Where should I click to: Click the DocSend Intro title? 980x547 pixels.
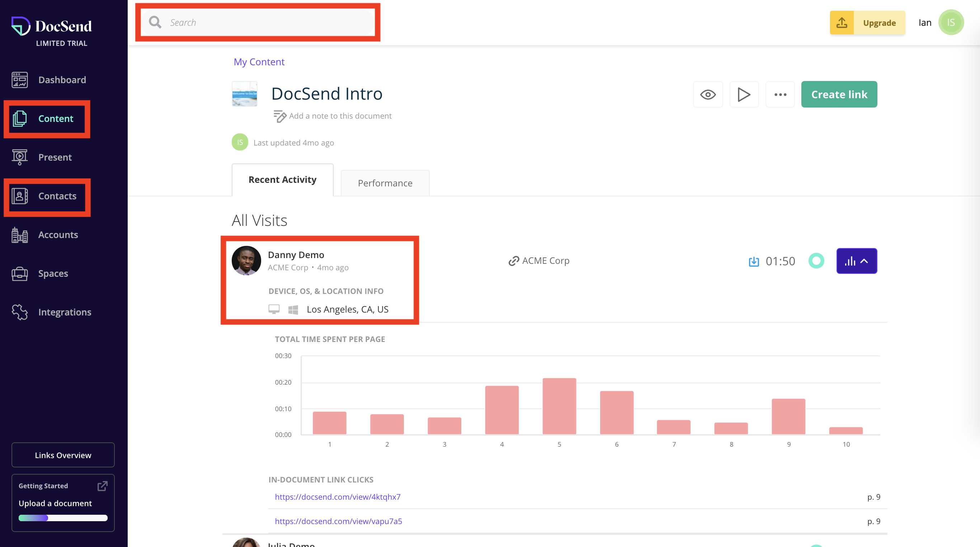(327, 94)
